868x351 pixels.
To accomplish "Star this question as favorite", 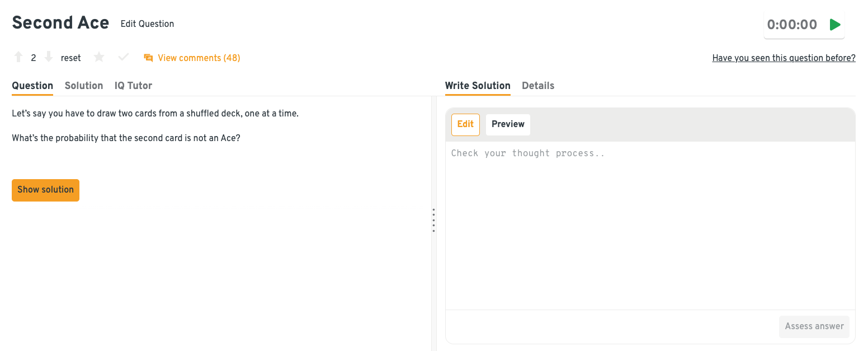I will point(99,58).
